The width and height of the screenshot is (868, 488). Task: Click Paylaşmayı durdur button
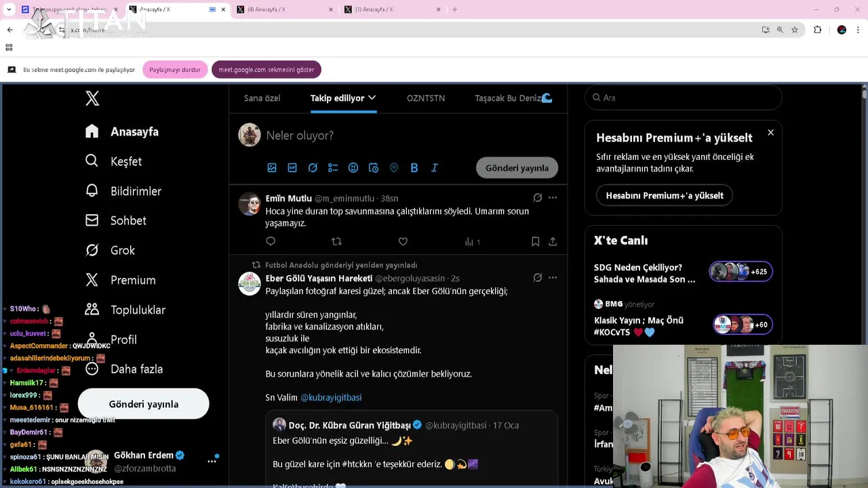tap(175, 70)
